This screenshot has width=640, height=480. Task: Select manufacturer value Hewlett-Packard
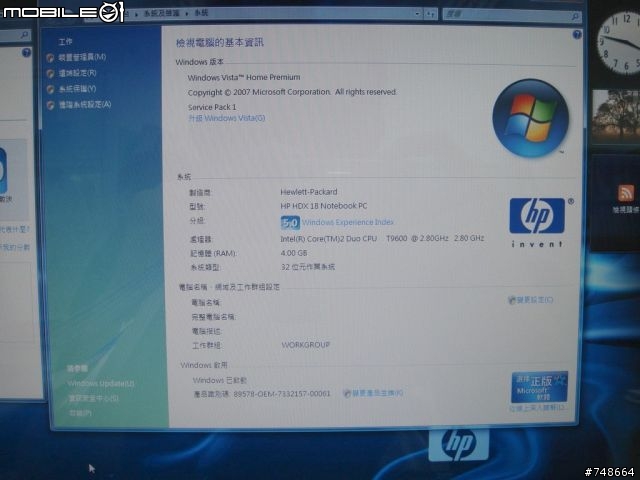(309, 192)
